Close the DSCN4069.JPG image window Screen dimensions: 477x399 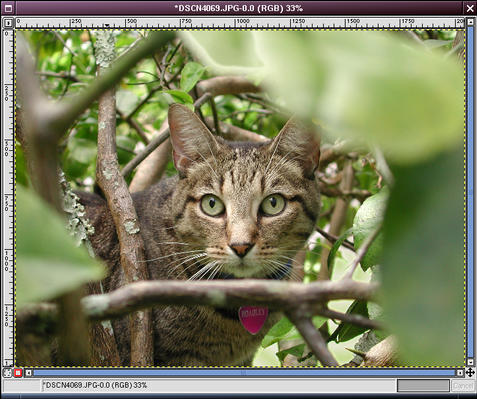tap(470, 8)
